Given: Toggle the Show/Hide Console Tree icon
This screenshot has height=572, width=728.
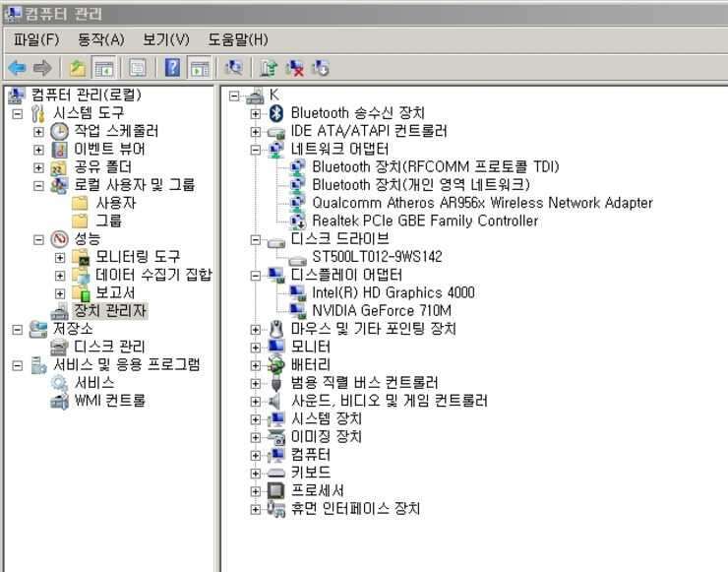Looking at the screenshot, I should tap(104, 68).
